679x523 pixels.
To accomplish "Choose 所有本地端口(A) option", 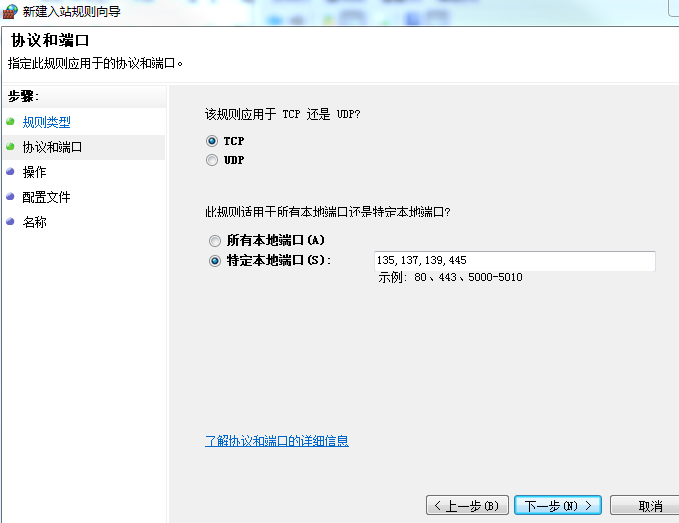I will click(215, 241).
